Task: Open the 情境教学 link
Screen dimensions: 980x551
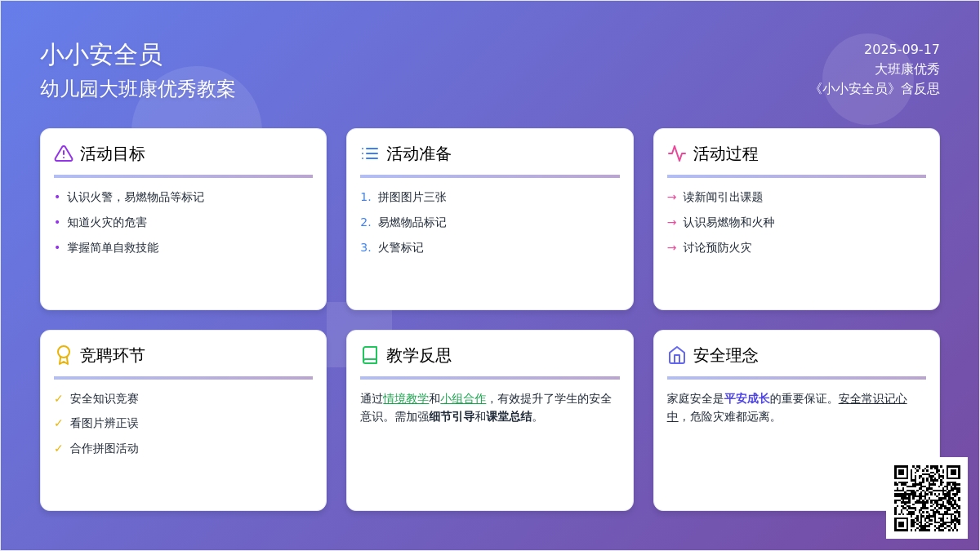Action: [x=406, y=398]
